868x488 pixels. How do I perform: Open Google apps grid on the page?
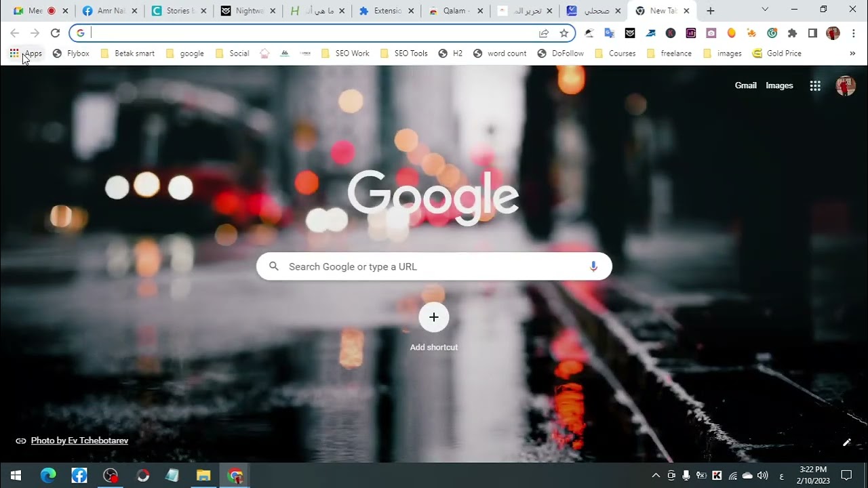click(815, 85)
